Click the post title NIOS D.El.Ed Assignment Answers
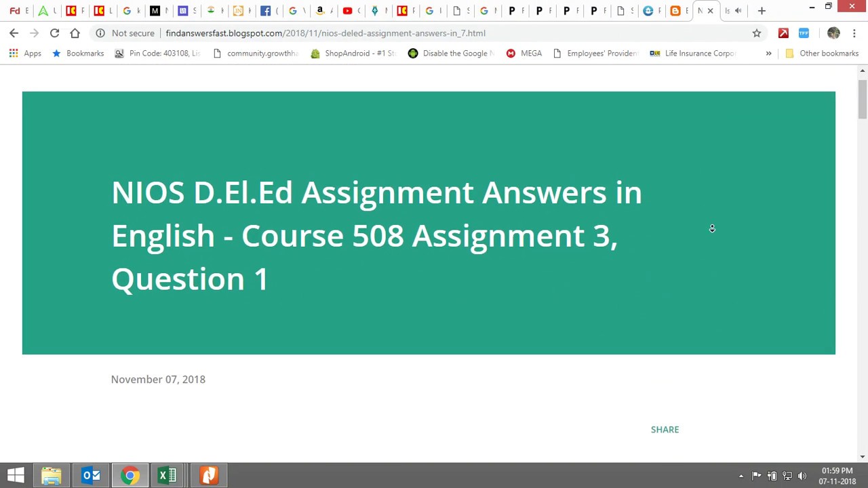 376,235
